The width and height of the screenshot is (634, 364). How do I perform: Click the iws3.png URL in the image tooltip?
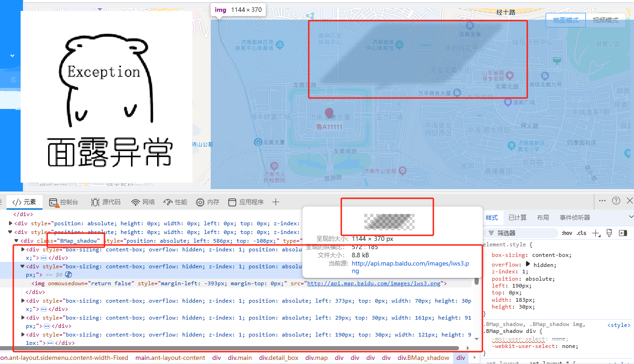(410, 267)
